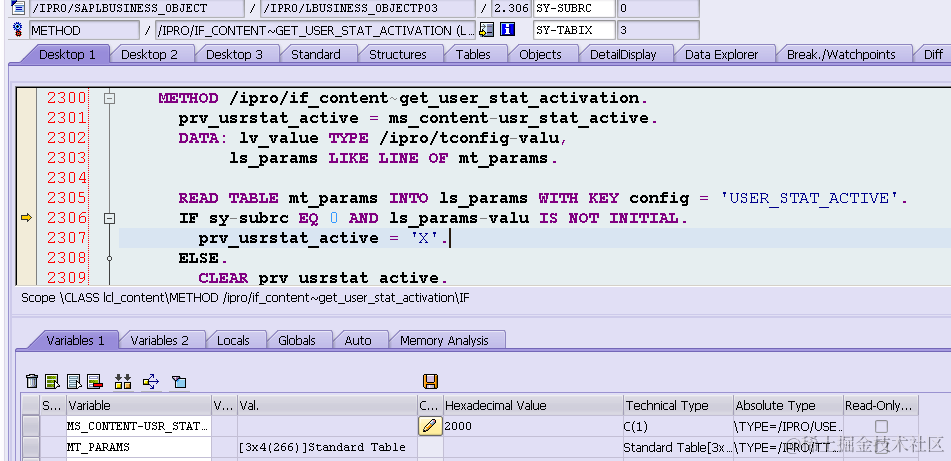
Task: Click the SY-SUBRC field name
Action: [x=574, y=8]
